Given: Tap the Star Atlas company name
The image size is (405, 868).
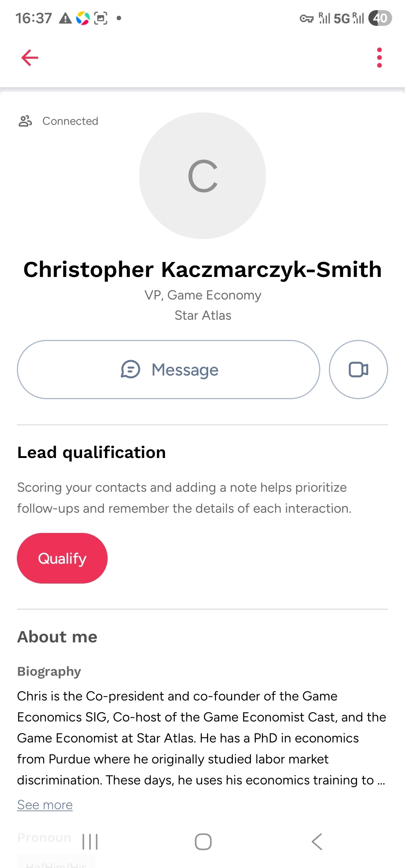Looking at the screenshot, I should tap(203, 315).
